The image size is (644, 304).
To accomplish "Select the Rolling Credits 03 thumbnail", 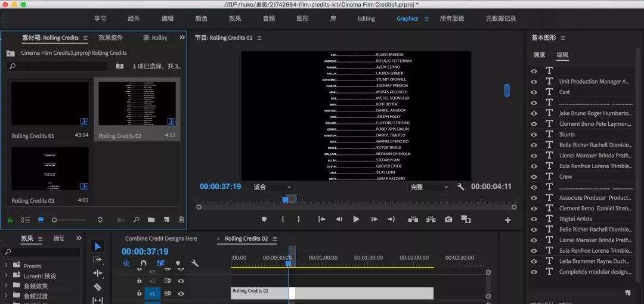I will (50, 169).
